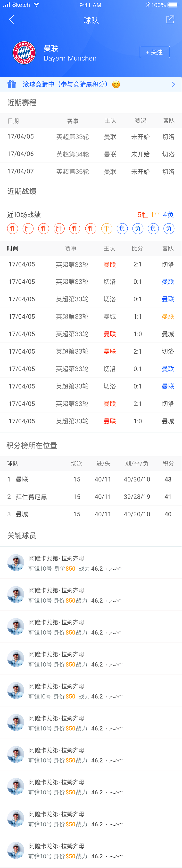The width and height of the screenshot is (182, 868).
Task: Tap the Bayern Munchen team name text
Action: tap(70, 58)
